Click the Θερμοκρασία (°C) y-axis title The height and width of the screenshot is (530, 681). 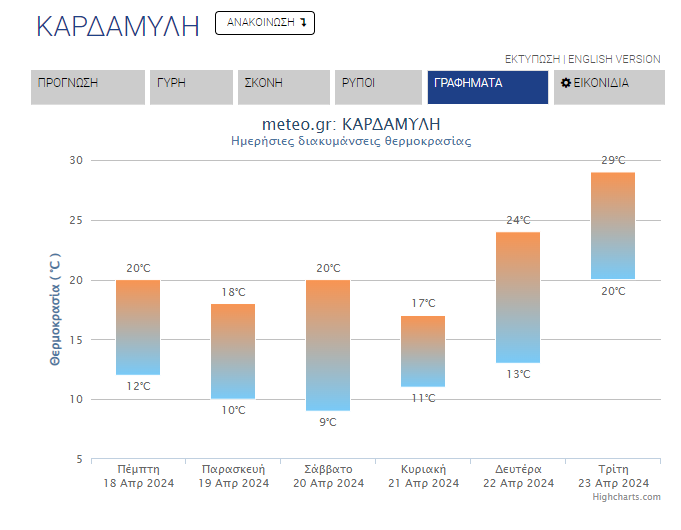click(x=55, y=309)
